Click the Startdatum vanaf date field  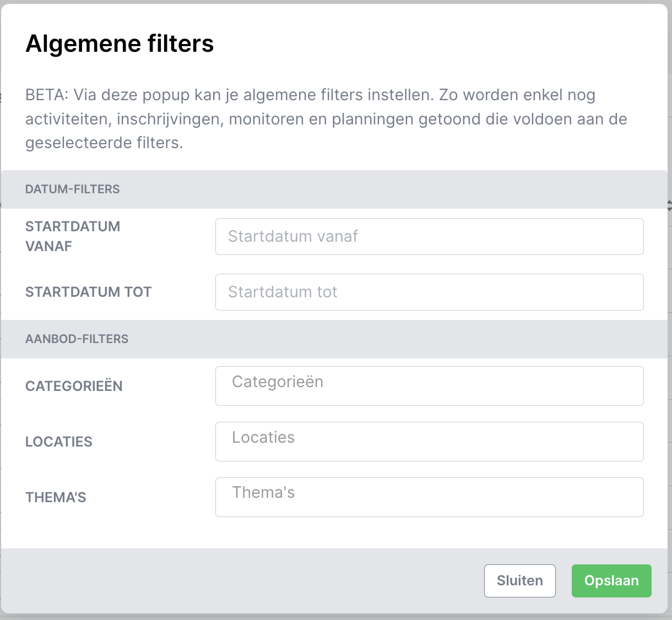click(429, 237)
